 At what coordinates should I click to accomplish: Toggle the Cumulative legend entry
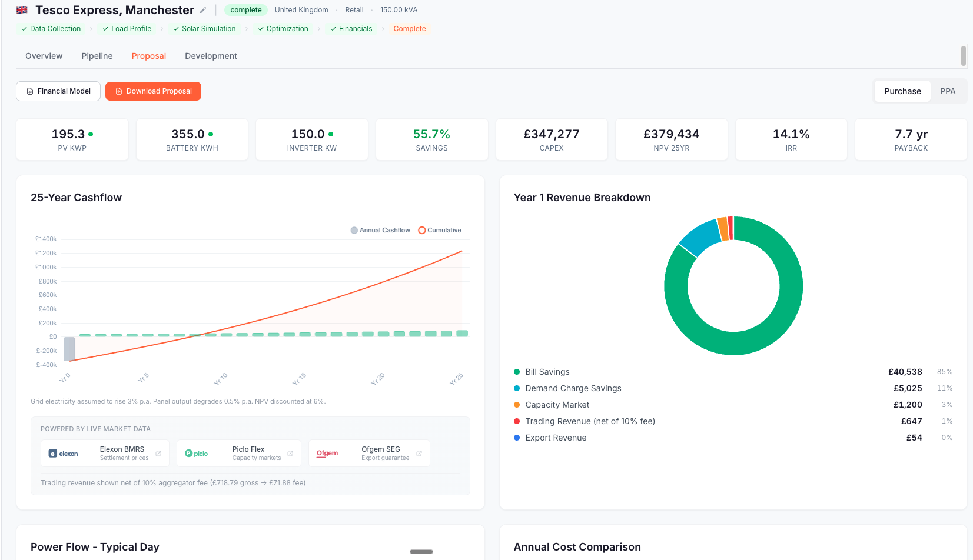pyautogui.click(x=439, y=230)
